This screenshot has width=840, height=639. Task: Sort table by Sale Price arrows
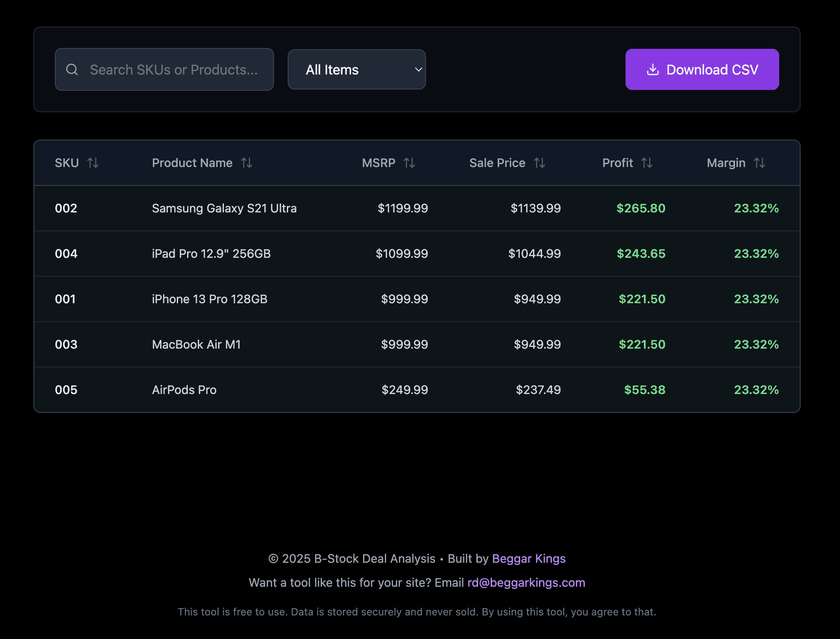click(x=539, y=163)
